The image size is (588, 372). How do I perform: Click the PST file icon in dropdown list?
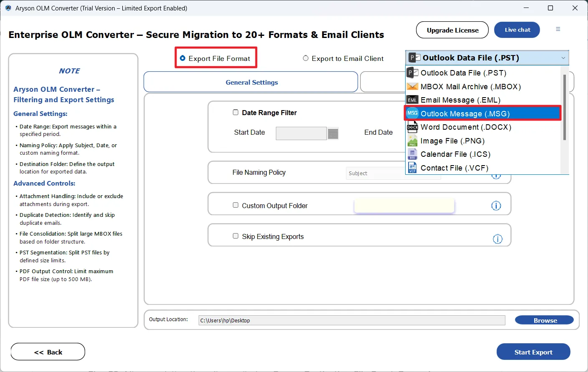pyautogui.click(x=412, y=73)
